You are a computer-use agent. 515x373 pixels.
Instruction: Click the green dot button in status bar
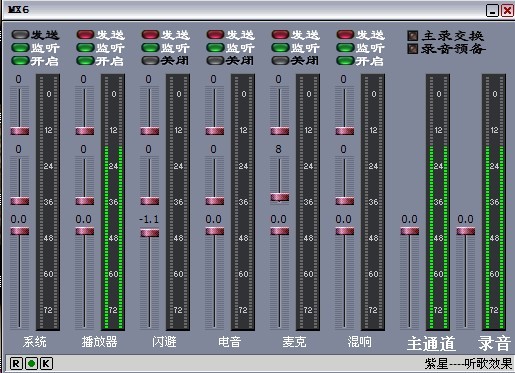pos(31,363)
